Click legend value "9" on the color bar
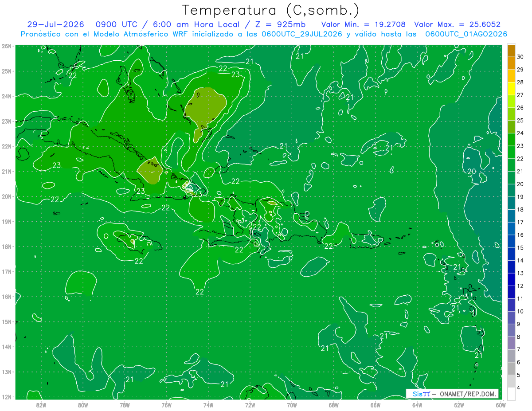532x411 pixels. (519, 324)
